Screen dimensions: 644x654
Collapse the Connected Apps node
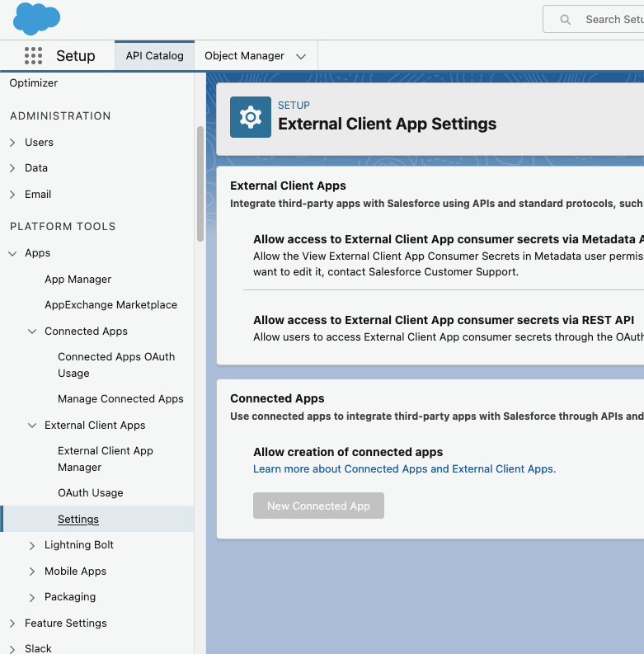(x=32, y=332)
